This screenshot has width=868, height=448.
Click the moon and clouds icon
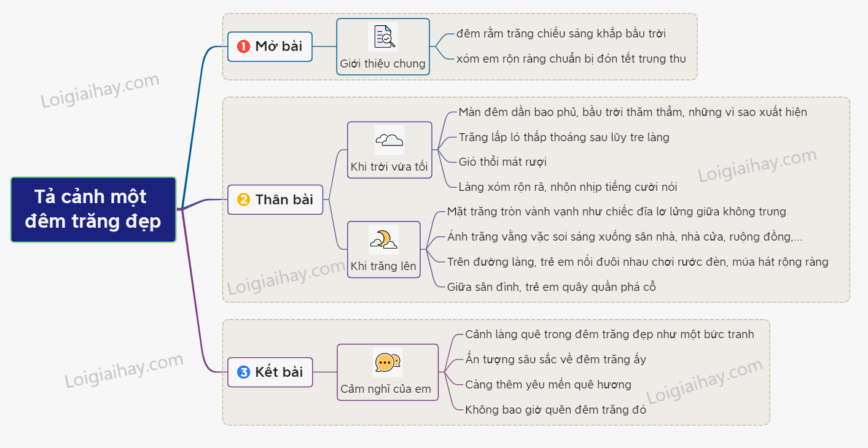coord(384,239)
